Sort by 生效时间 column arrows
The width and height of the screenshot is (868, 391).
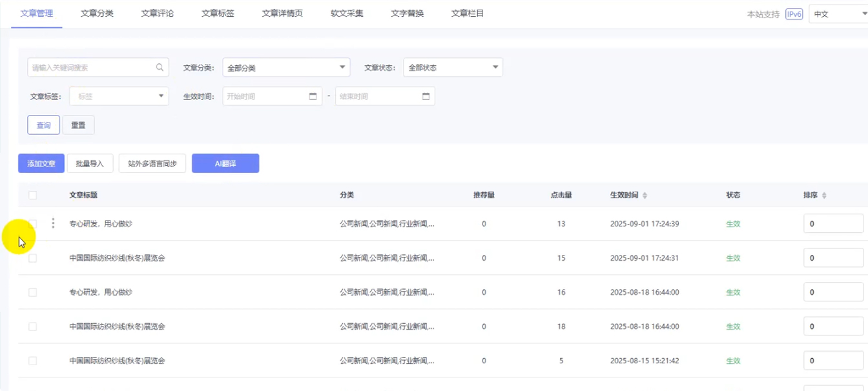pos(645,195)
